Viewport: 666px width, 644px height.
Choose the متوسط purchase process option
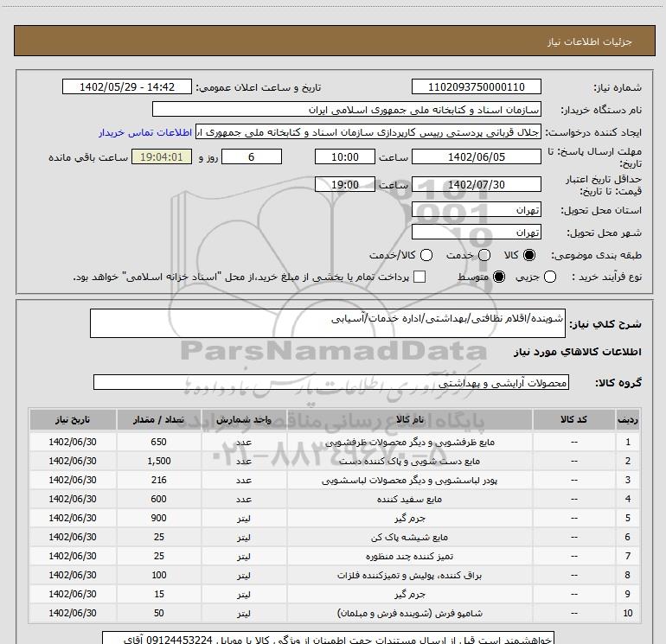[x=499, y=277]
